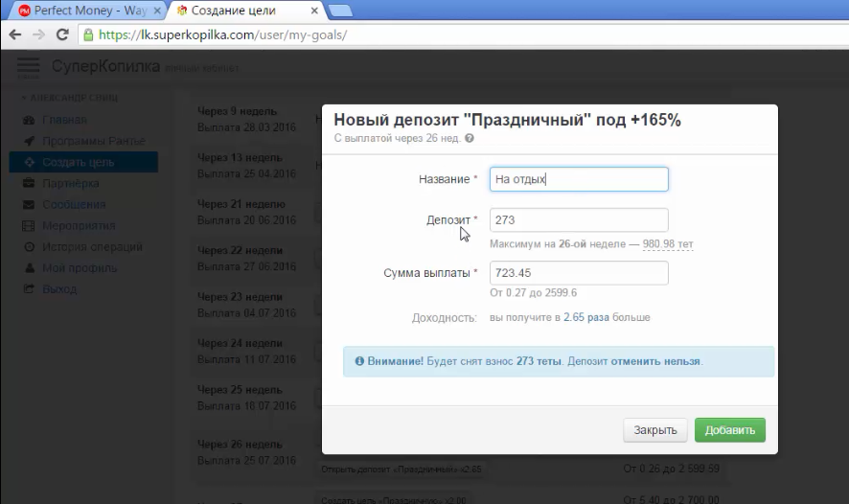Click the person icon of Мой профиль
This screenshot has height=504, width=849.
coord(30,268)
